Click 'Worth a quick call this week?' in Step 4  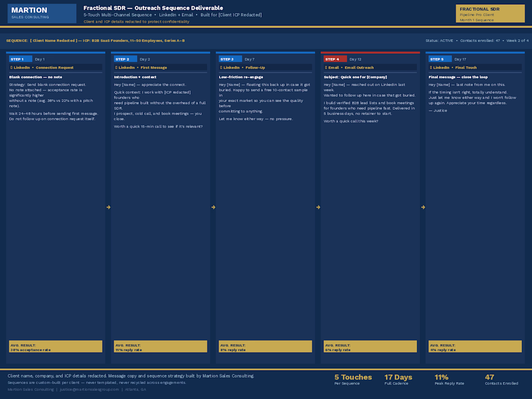pyautogui.click(x=351, y=121)
